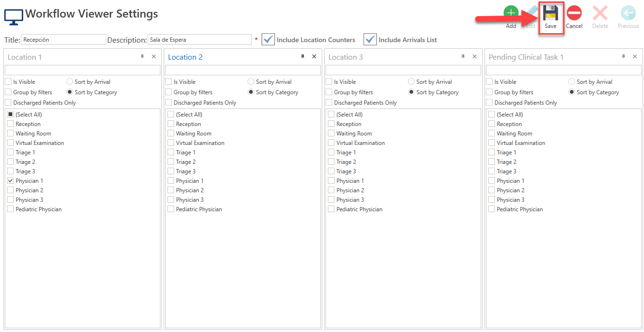Check Physician 1 in Location 2
The image size is (644, 332).
point(171,180)
